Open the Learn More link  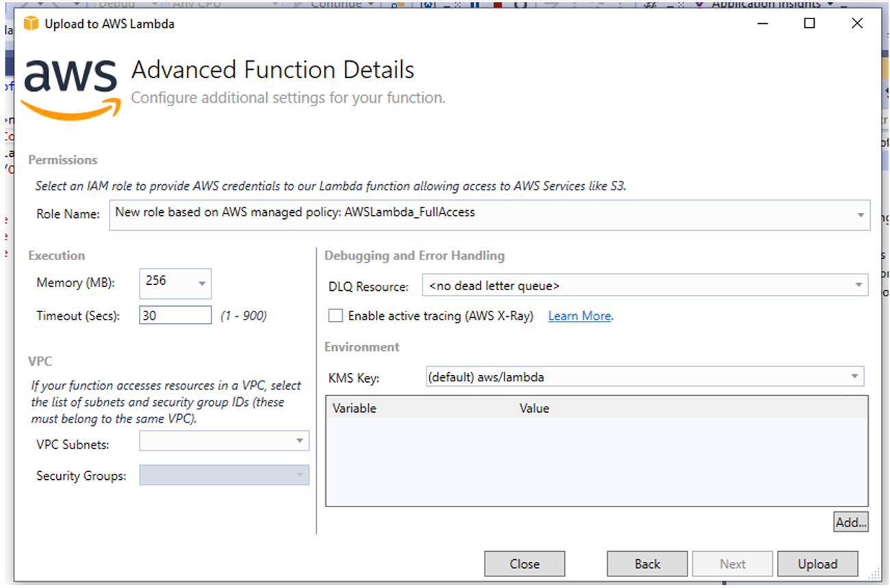click(579, 316)
